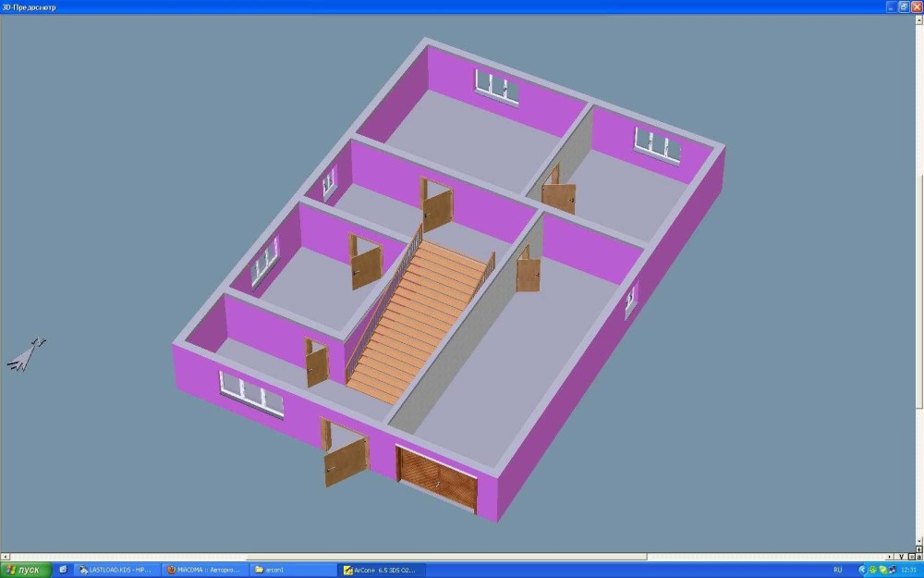Click the system clock showing 12:31
The width and height of the screenshot is (924, 578).
[909, 570]
